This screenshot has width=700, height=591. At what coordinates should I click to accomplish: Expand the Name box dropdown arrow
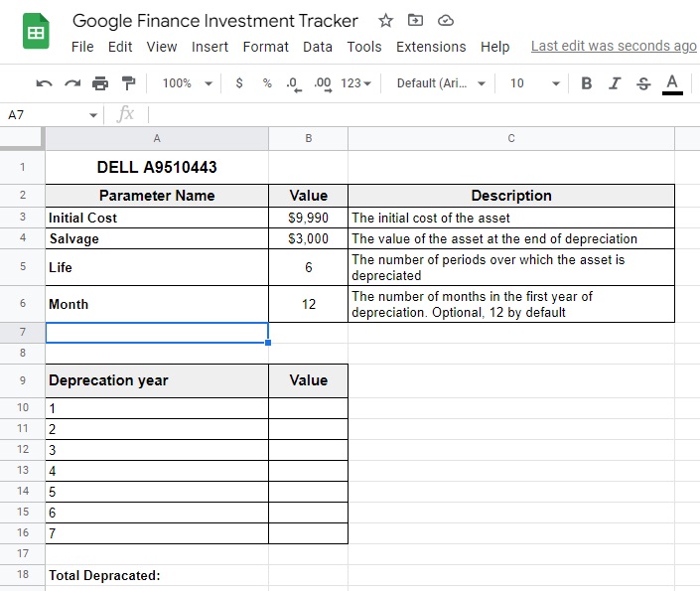coord(93,115)
